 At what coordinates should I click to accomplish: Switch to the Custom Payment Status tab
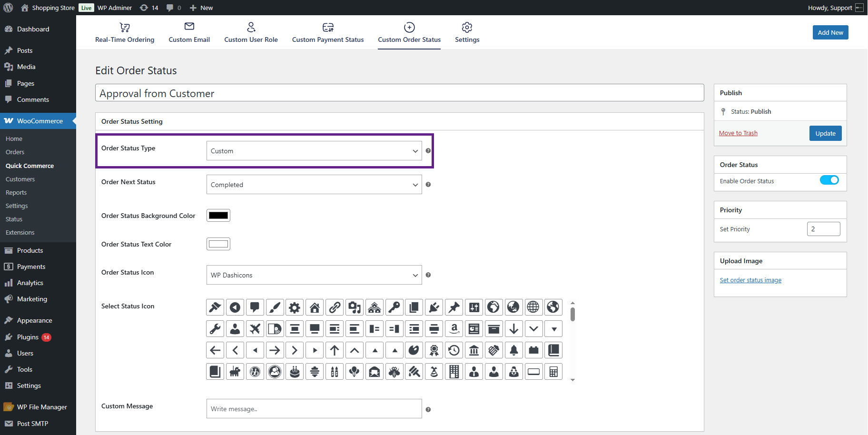(328, 32)
